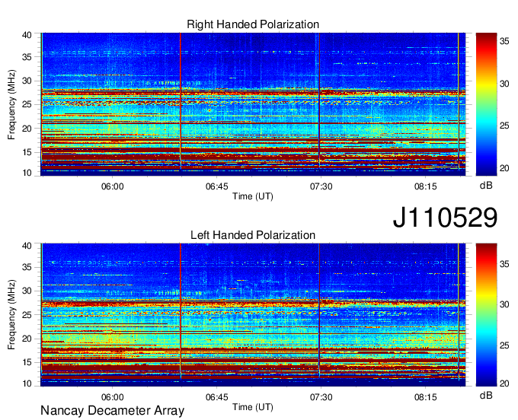This screenshot has height=420, width=518.
Task: Click the dB label under top colorbar
Action: (x=486, y=186)
